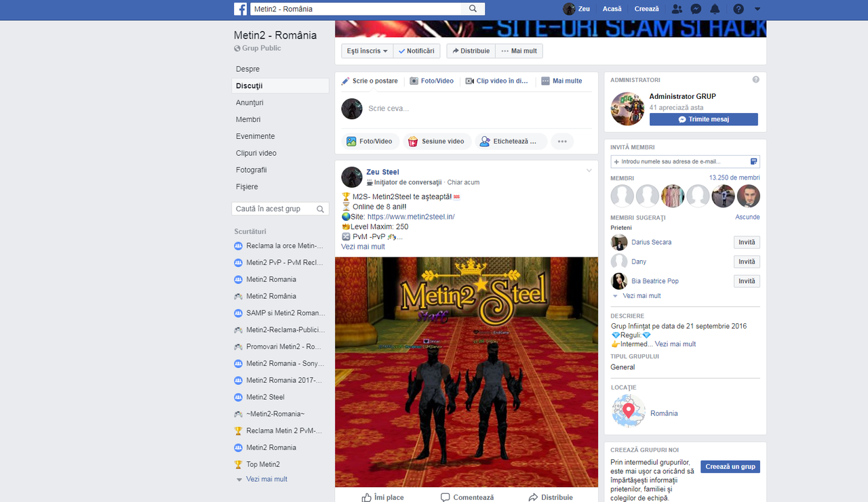
Task: Open the friend requests icon
Action: pyautogui.click(x=677, y=9)
